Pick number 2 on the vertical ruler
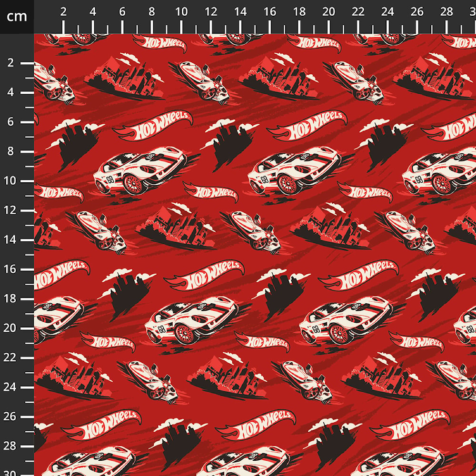The image size is (476, 476). pyautogui.click(x=10, y=63)
